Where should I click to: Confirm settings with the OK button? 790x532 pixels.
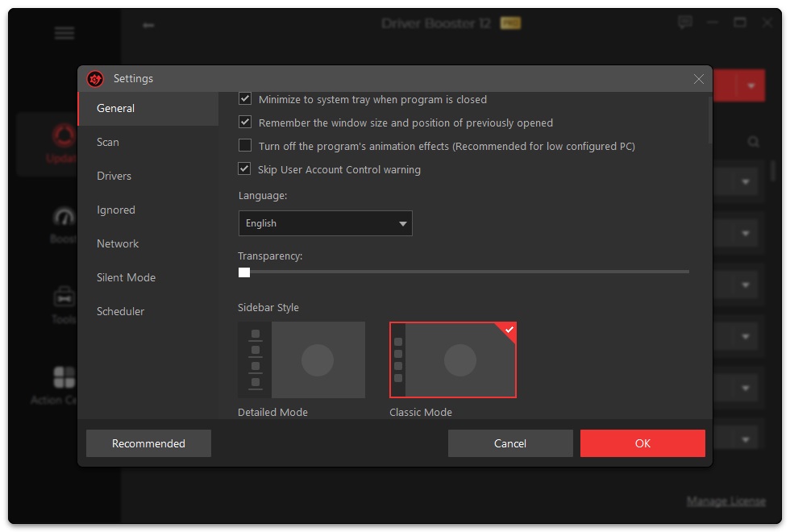point(643,443)
